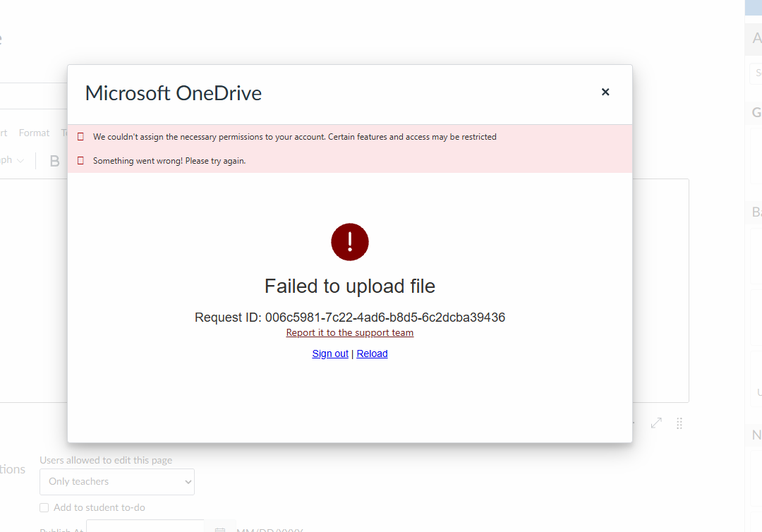Click the 'Something went wrong! Please try again.' message
Screen dimensions: 762x532
(x=169, y=161)
